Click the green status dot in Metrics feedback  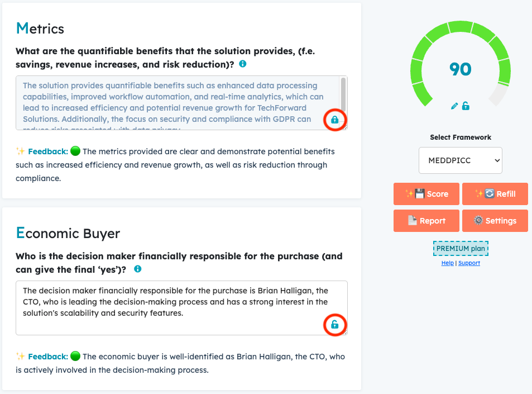75,151
